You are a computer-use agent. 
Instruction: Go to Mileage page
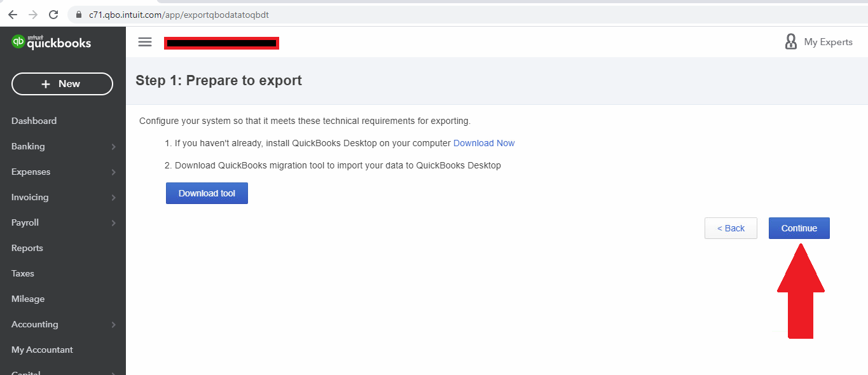[x=28, y=299]
